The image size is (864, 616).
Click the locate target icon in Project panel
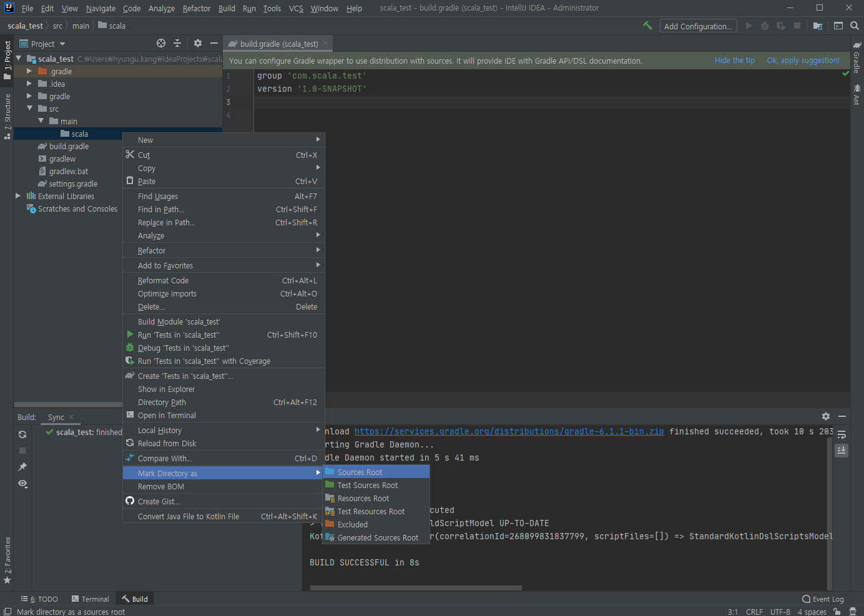[x=161, y=43]
